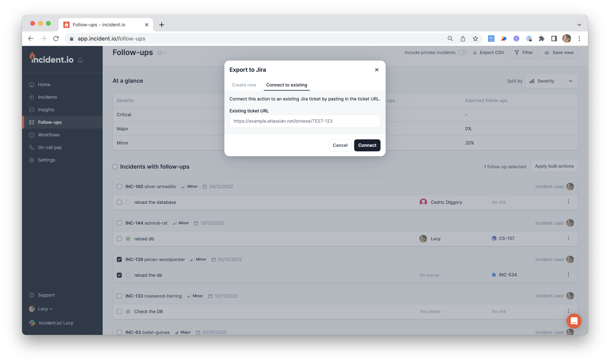Open the intercom chat bubble icon
610x364 pixels.
tap(574, 321)
